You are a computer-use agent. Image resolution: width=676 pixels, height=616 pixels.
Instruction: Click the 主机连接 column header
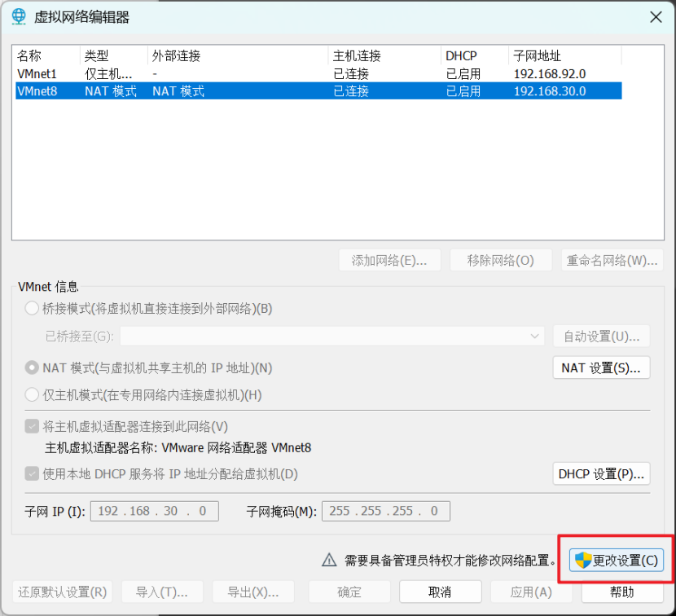[385, 55]
